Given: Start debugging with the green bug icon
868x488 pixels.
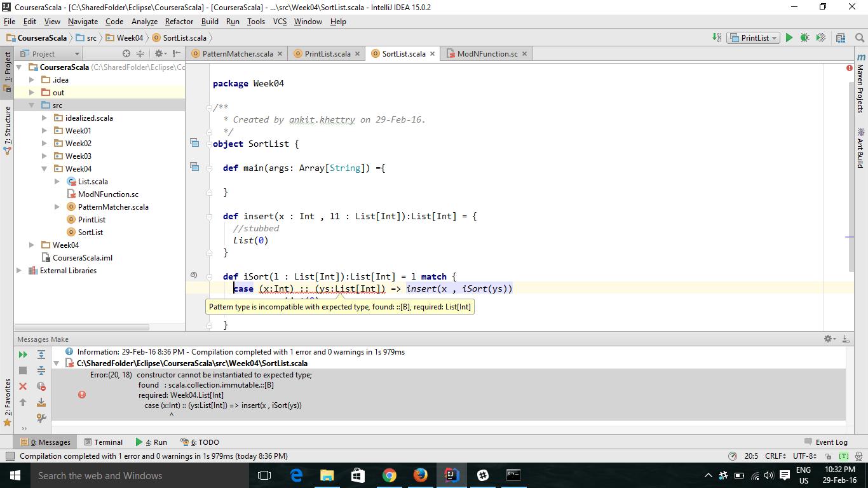Looking at the screenshot, I should 804,37.
